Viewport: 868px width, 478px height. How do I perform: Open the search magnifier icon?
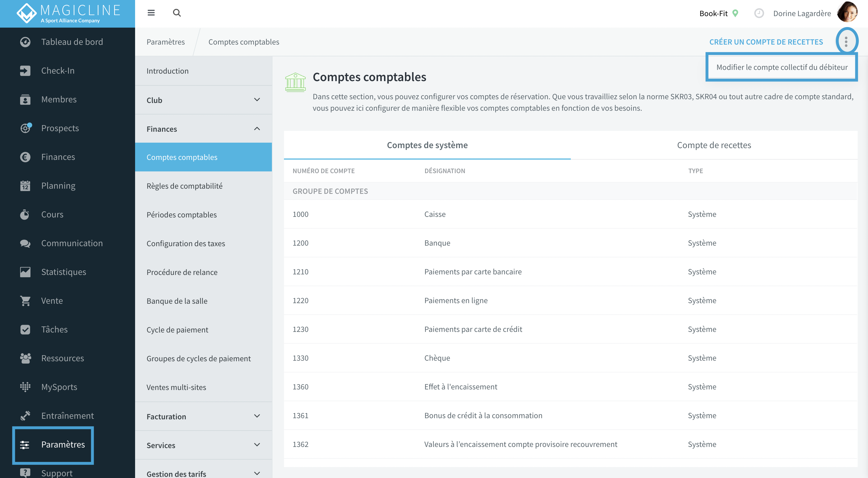pyautogui.click(x=176, y=13)
